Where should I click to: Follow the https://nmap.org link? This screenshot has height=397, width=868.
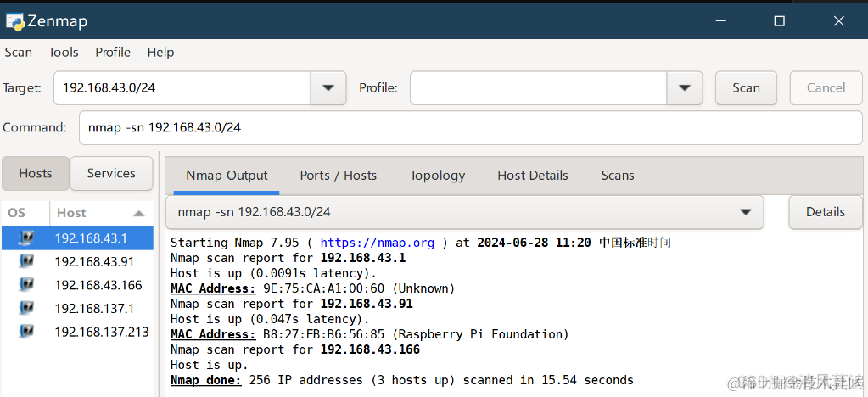pos(377,243)
